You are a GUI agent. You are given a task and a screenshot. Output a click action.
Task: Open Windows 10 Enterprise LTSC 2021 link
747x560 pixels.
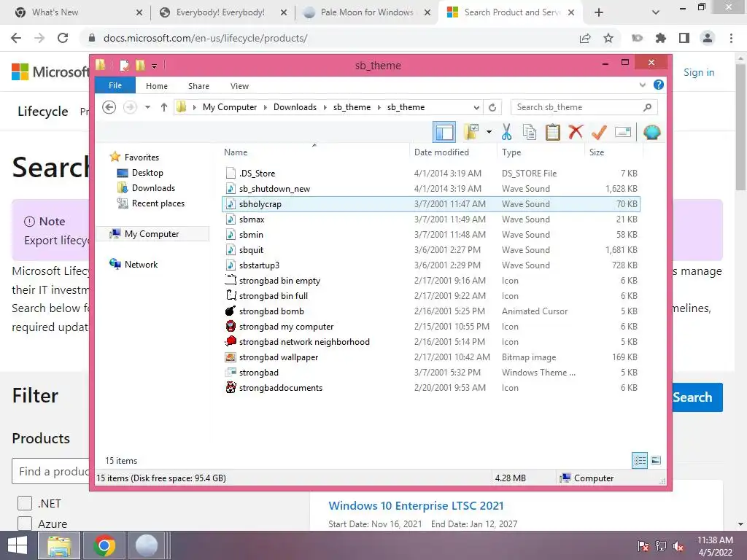(x=416, y=506)
